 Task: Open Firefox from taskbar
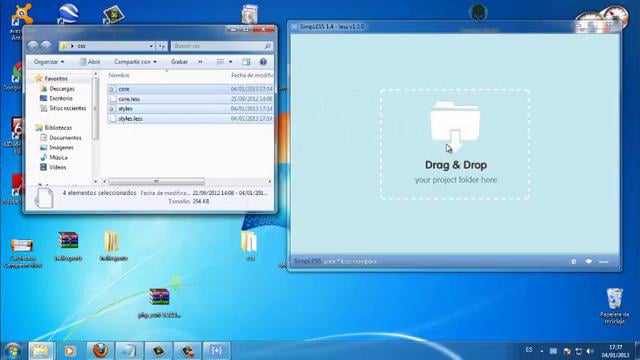pos(100,351)
